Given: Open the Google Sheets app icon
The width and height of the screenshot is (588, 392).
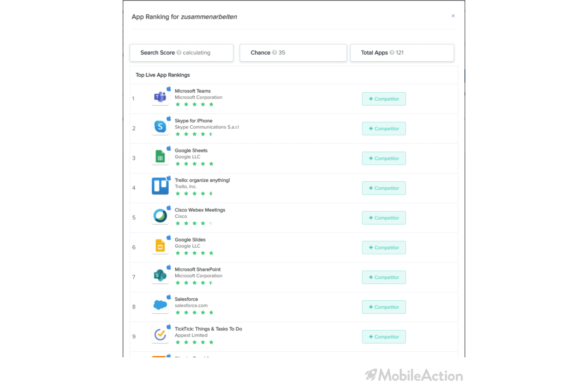Looking at the screenshot, I should tap(160, 156).
